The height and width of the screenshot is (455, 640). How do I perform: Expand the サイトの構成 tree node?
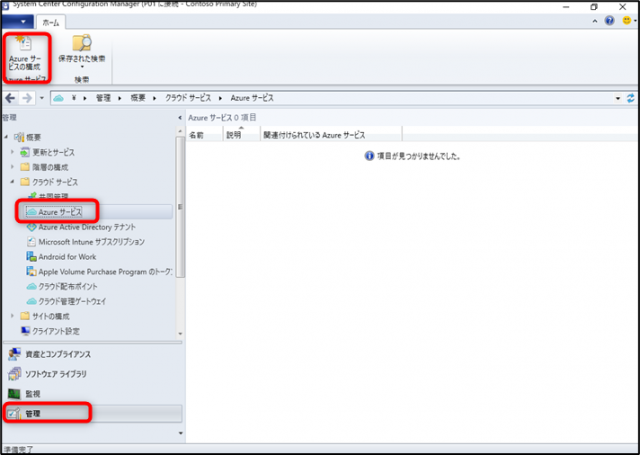[x=12, y=316]
